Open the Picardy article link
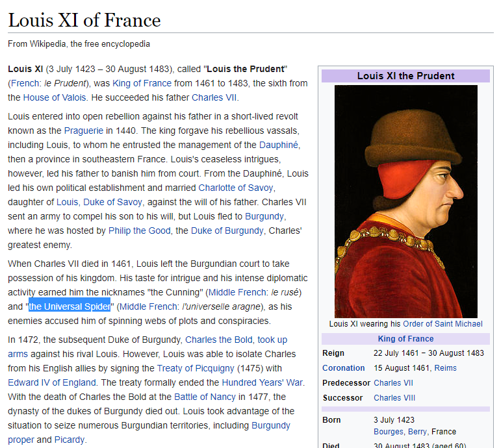Viewport: 499px width, 448px height. click(70, 440)
